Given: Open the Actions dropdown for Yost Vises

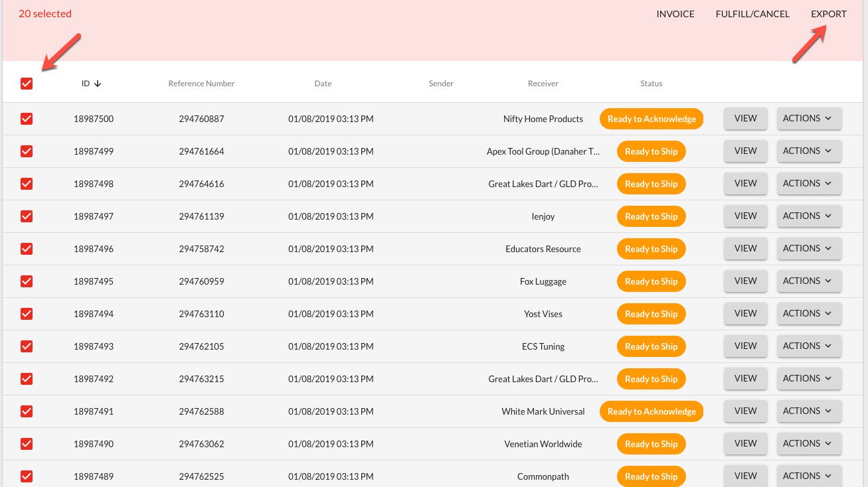Looking at the screenshot, I should click(809, 314).
